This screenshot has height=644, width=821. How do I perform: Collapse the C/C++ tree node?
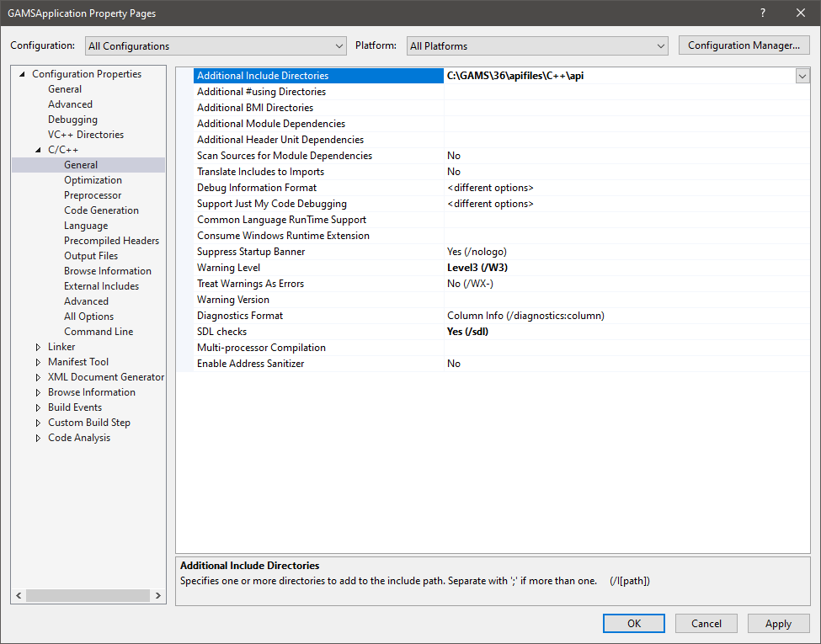(x=38, y=150)
